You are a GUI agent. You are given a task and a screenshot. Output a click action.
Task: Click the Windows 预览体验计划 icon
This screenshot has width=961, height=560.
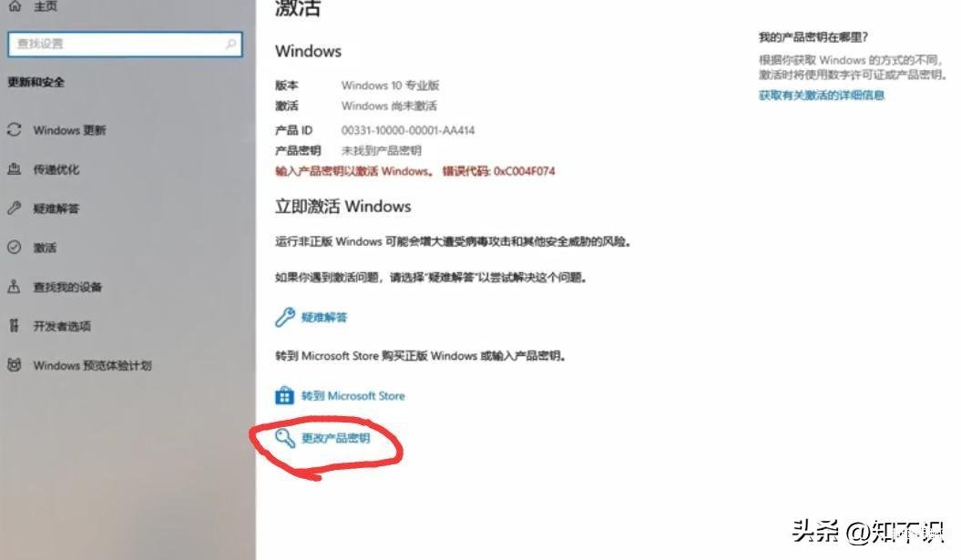coord(14,365)
